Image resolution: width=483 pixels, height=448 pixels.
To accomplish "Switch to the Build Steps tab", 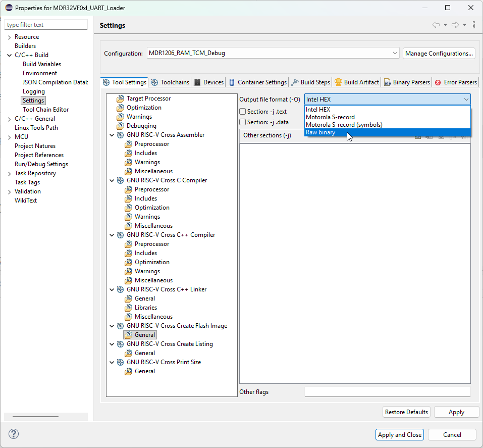I will [x=311, y=82].
